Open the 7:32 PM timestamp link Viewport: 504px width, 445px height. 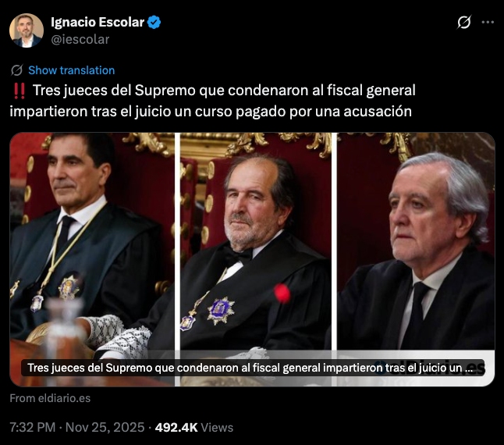(33, 427)
